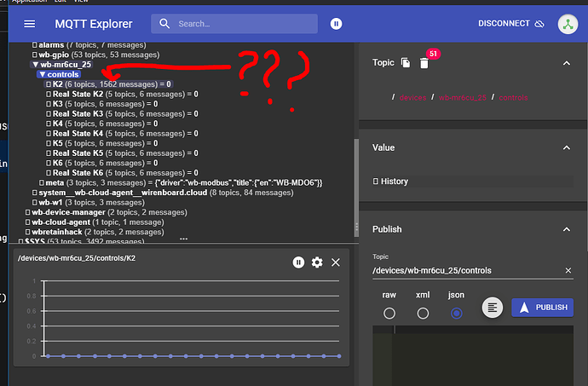Clear the publish topic field
This screenshot has width=588, height=386.
coord(568,271)
